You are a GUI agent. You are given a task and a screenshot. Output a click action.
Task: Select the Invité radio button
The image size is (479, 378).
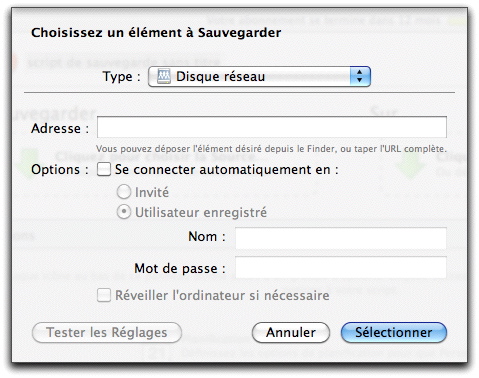(124, 192)
